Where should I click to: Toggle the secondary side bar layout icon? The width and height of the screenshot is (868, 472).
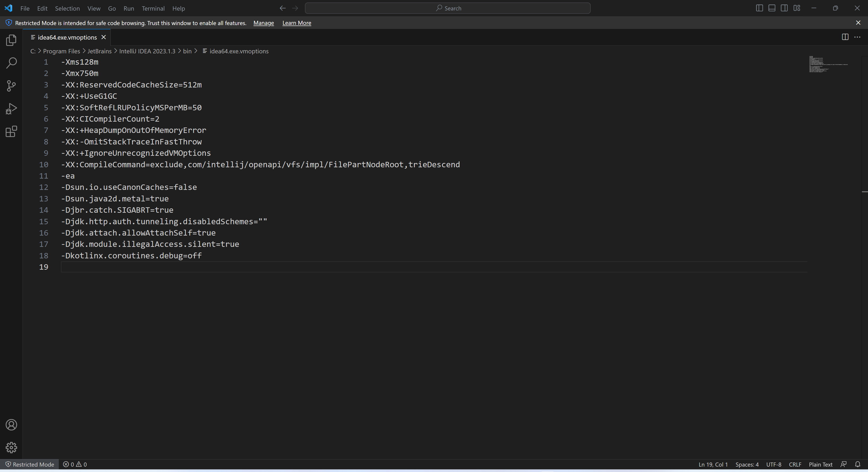(x=784, y=8)
